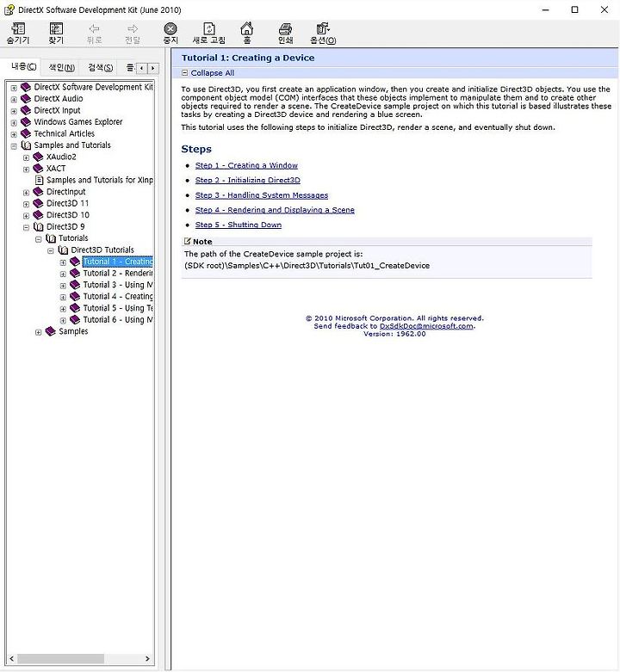Screen dimensions: 620x672
Task: Collapse the Direct3D Tutorials node
Action: 51,250
